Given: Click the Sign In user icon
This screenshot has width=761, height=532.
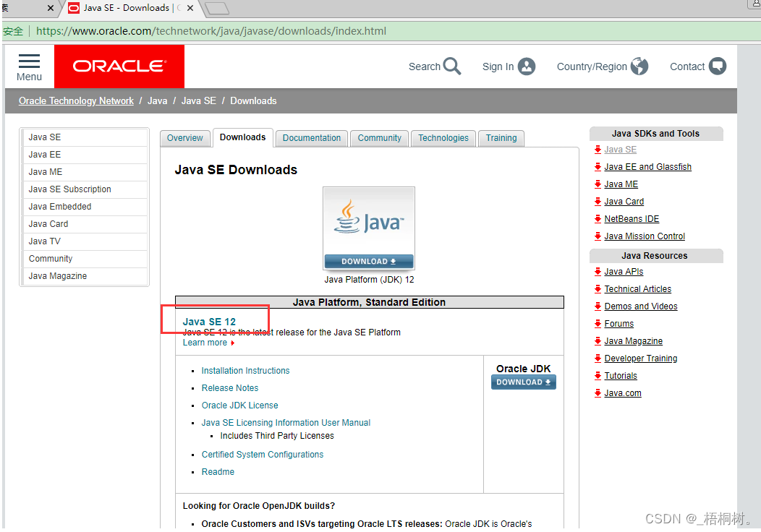Looking at the screenshot, I should click(526, 66).
